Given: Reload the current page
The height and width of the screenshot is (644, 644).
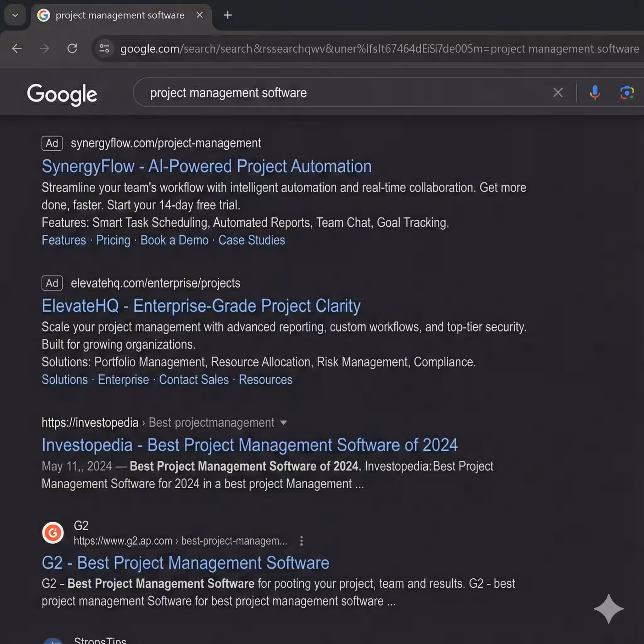Looking at the screenshot, I should click(72, 49).
